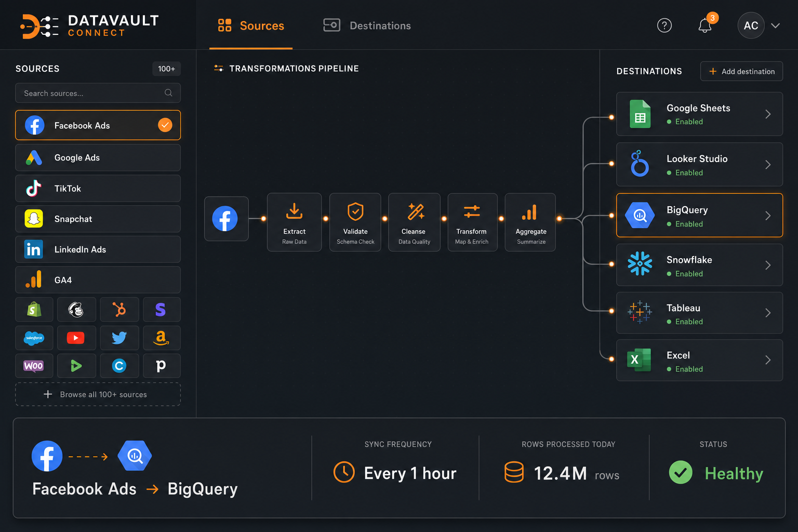798x532 pixels.
Task: Choose the Shopify source icon
Action: point(34,310)
